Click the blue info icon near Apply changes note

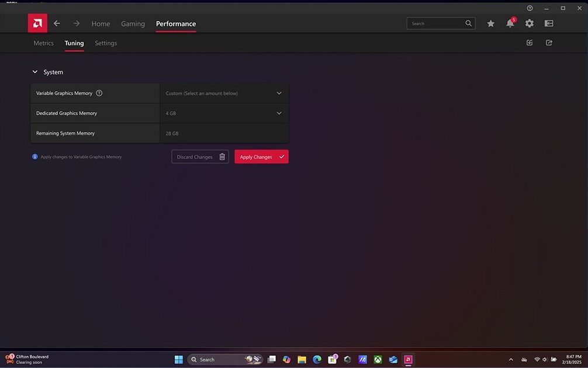(35, 157)
